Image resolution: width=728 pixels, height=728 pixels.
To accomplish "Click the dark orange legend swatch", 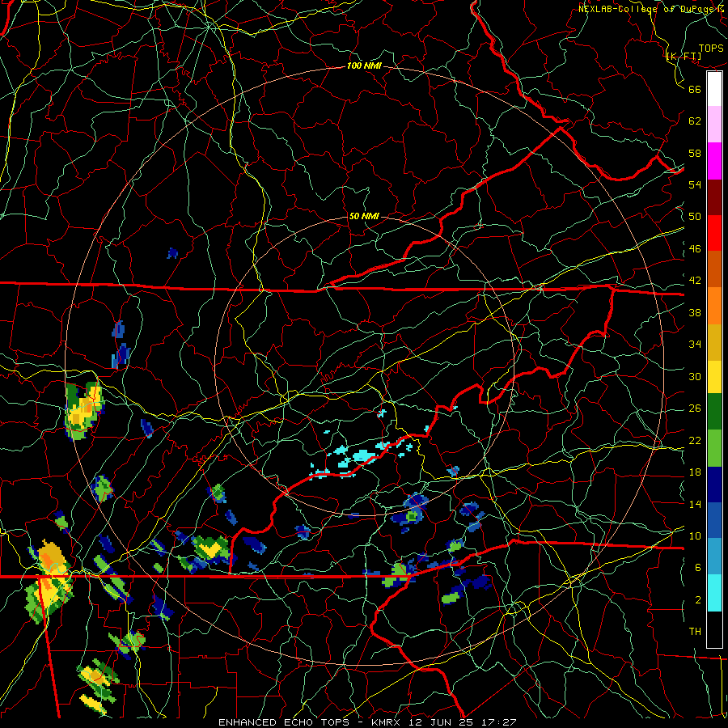I will [714, 269].
